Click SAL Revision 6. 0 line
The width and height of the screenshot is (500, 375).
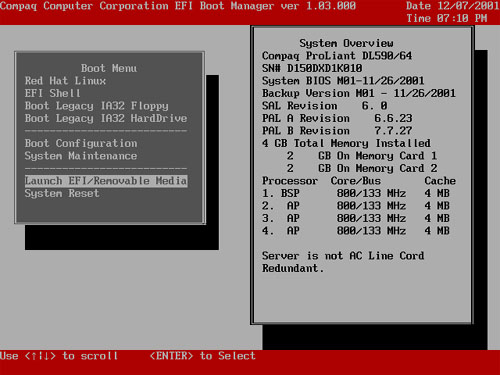pyautogui.click(x=325, y=106)
